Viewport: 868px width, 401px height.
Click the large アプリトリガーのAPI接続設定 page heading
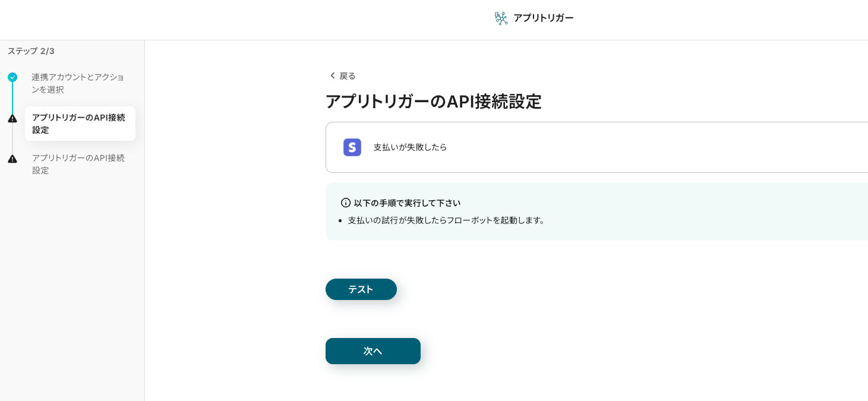[x=433, y=102]
